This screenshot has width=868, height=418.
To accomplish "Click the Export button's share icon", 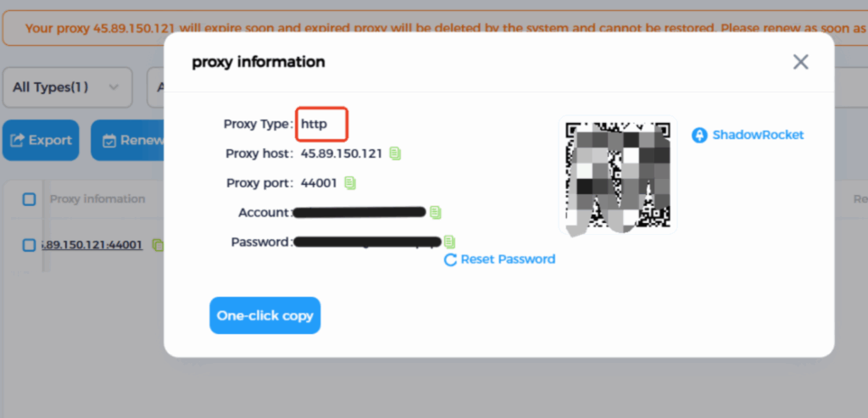I will tap(18, 141).
